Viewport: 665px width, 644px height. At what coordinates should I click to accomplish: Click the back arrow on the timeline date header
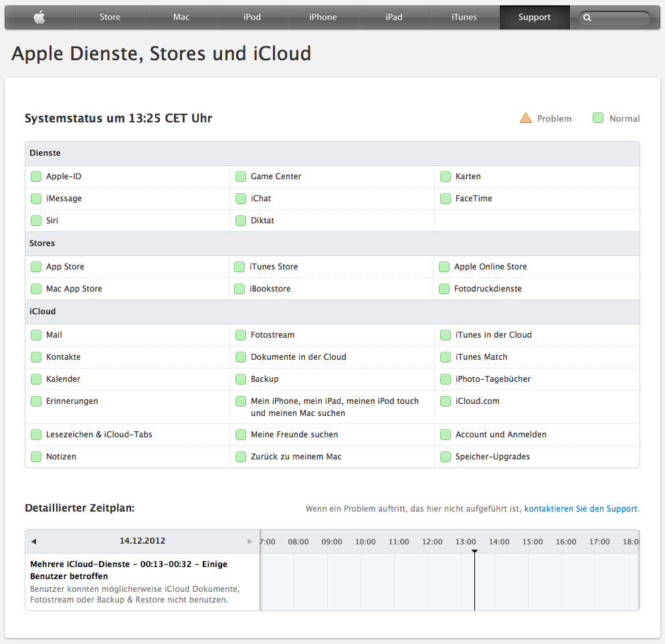point(33,541)
